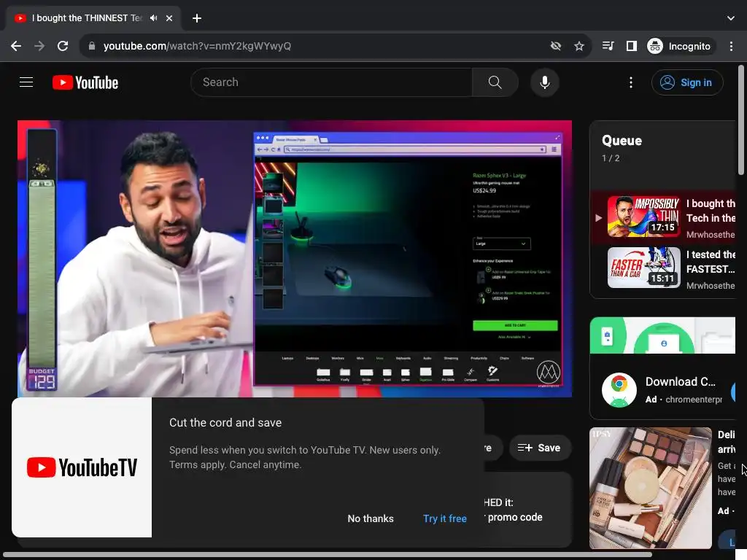
Task: Click the Sign in button
Action: (687, 82)
